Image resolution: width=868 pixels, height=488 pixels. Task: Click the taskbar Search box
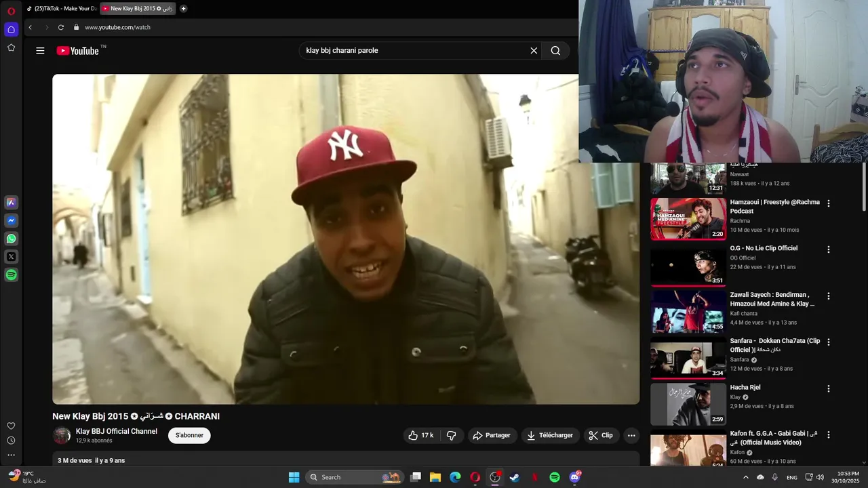(355, 477)
